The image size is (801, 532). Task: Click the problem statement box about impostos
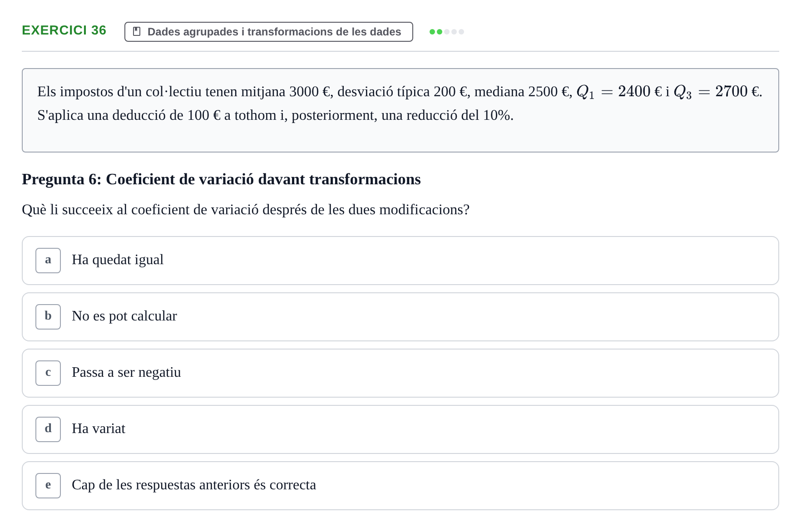[400, 110]
